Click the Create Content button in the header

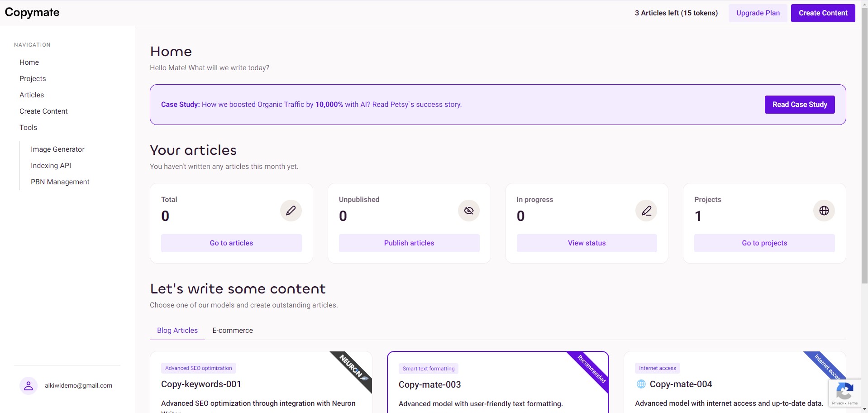coord(823,13)
